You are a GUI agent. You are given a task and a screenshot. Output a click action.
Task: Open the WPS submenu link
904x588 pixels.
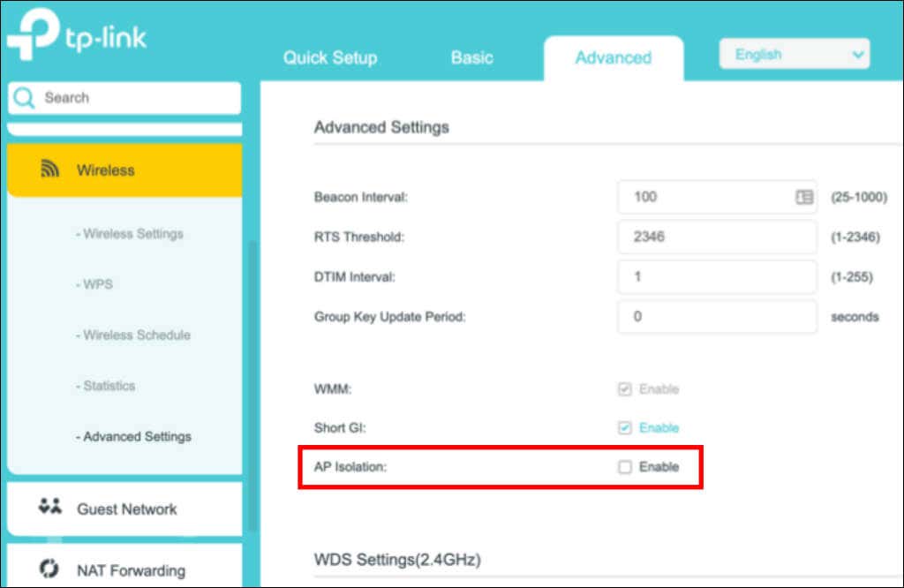[x=94, y=284]
